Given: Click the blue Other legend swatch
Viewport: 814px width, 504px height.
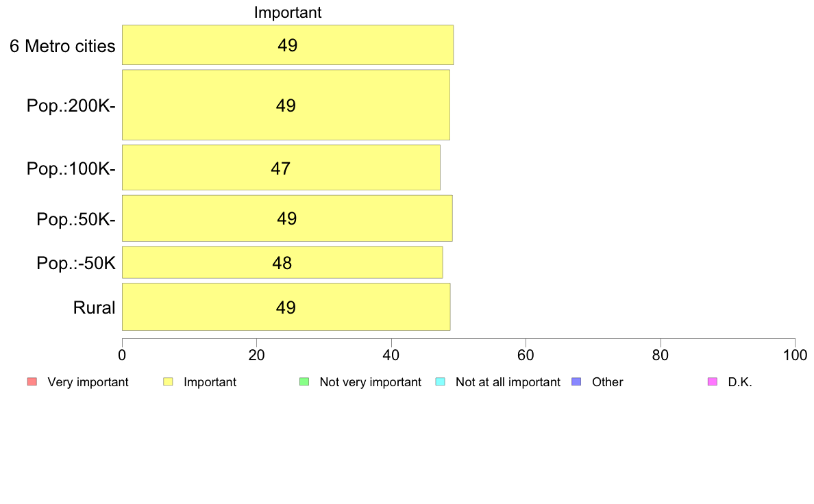Looking at the screenshot, I should [x=576, y=381].
